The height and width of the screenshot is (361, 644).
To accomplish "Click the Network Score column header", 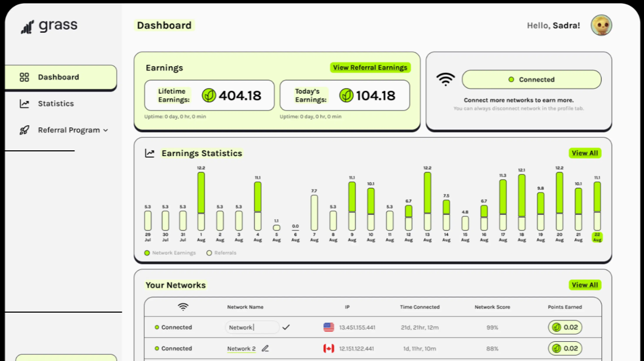I will click(x=492, y=307).
